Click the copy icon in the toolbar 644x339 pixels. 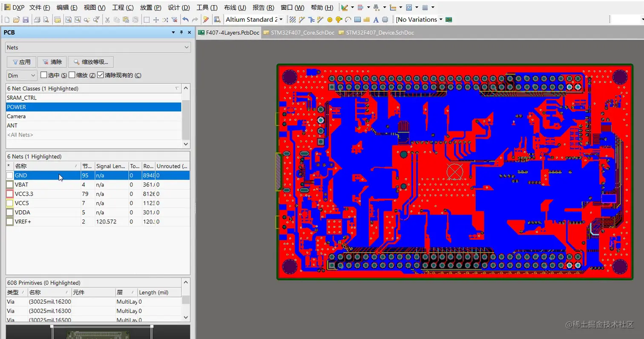117,20
